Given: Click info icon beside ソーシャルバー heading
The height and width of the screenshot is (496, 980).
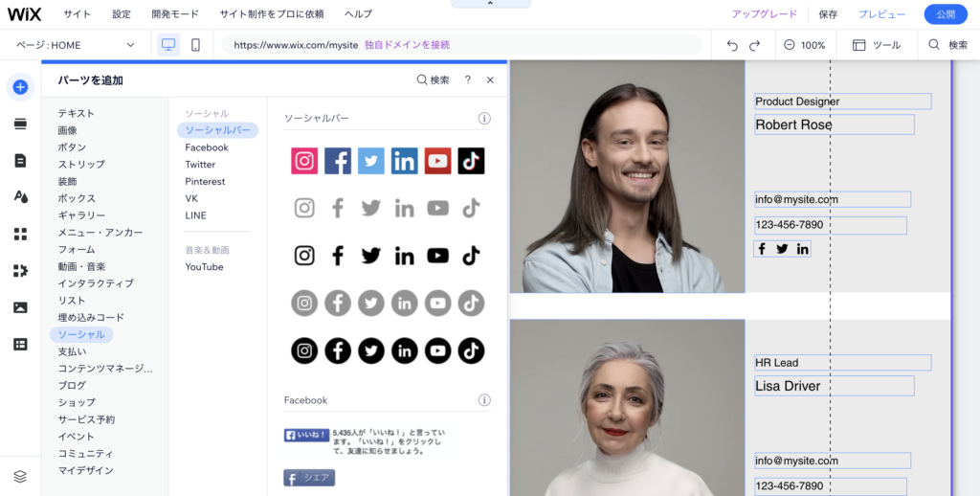Looking at the screenshot, I should 484,118.
